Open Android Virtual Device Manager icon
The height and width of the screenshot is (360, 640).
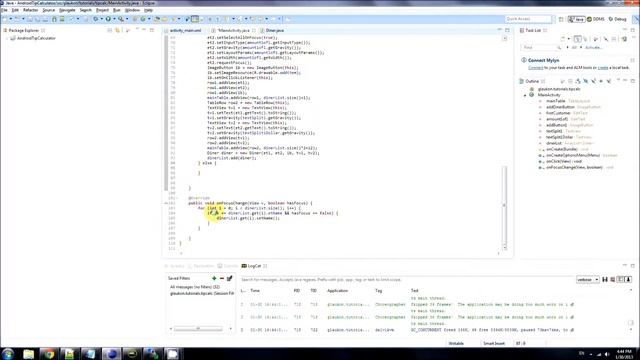[x=62, y=19]
